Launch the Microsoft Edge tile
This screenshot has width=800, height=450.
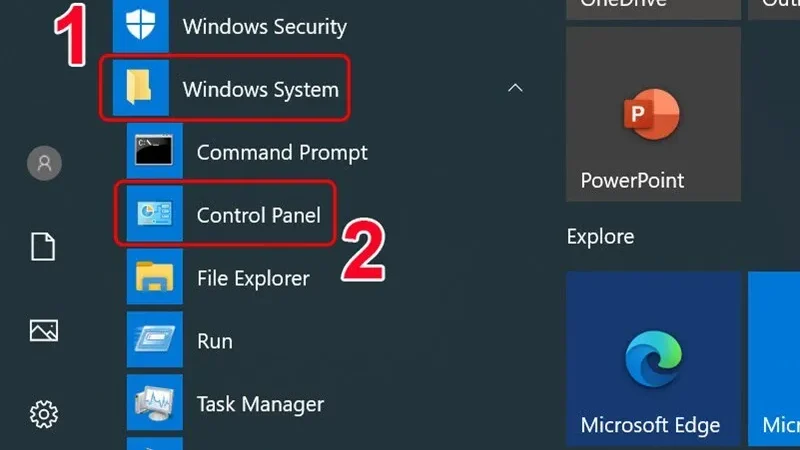[x=653, y=358]
